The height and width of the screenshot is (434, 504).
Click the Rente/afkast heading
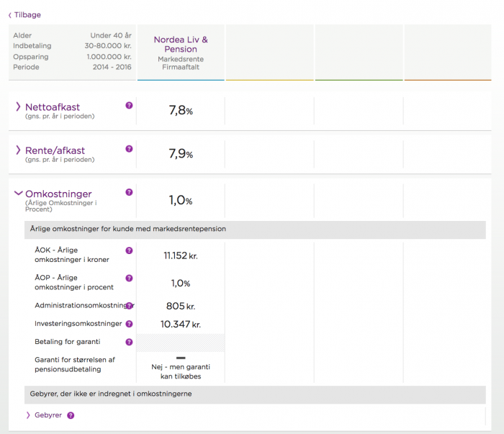(x=55, y=150)
